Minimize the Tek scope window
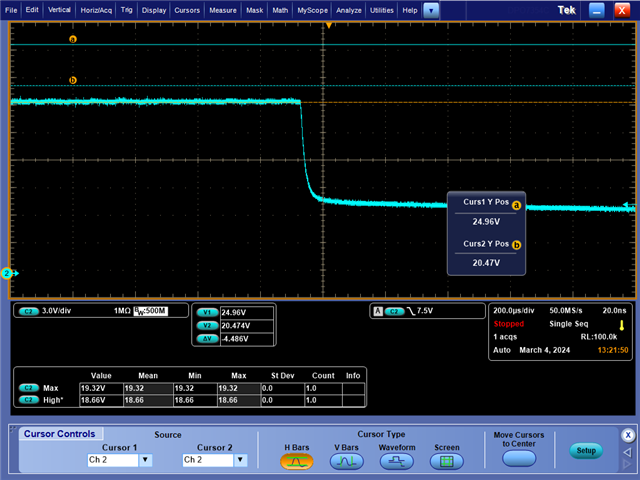 coord(596,11)
